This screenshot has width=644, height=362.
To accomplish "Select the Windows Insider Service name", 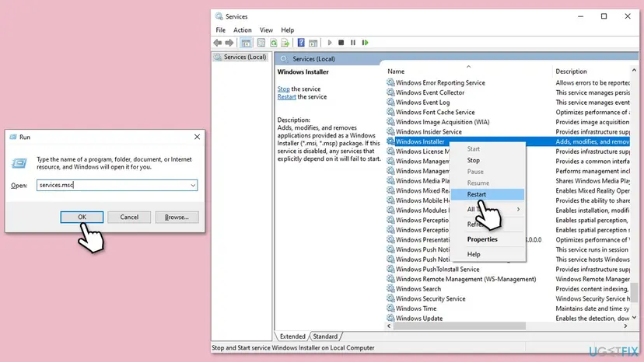I will point(429,132).
